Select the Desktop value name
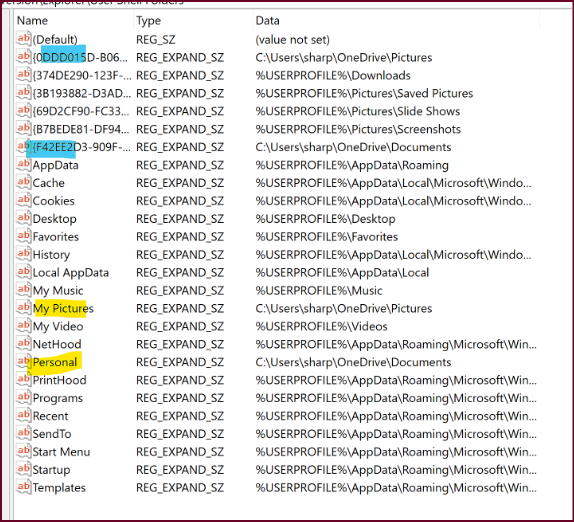This screenshot has width=574, height=522. click(x=55, y=219)
